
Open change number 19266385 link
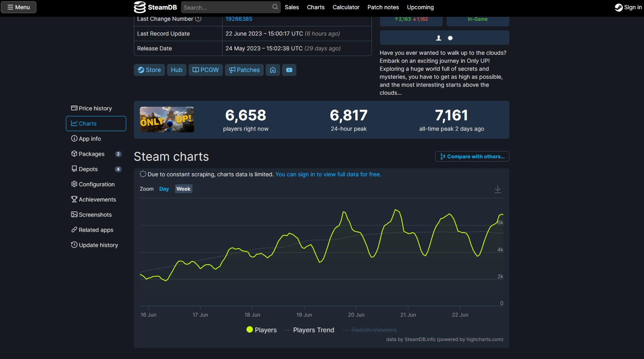(239, 19)
